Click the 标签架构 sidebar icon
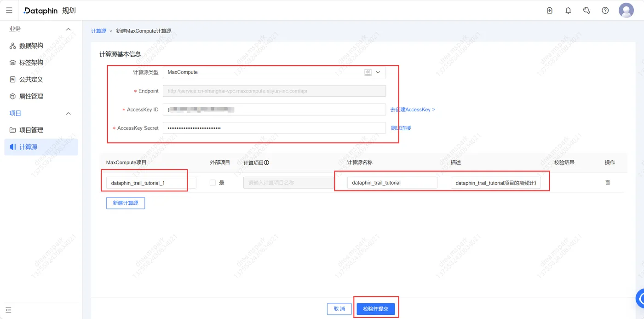Image resolution: width=644 pixels, height=319 pixels. point(13,63)
